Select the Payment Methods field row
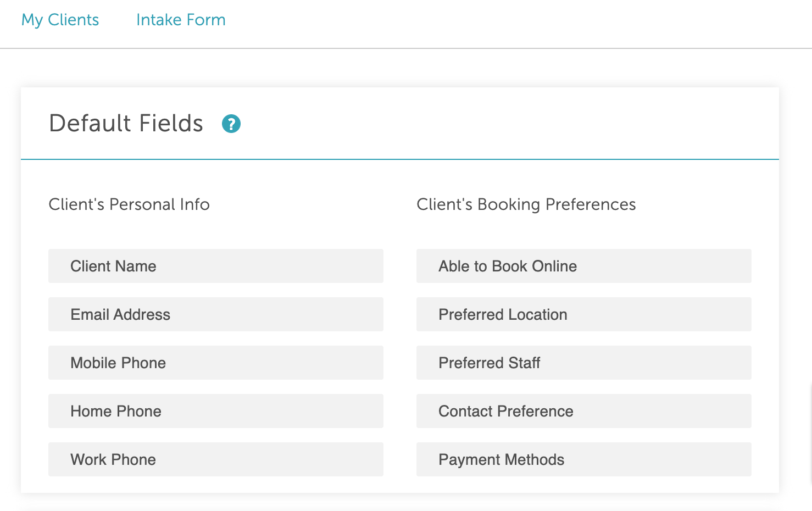This screenshot has width=812, height=511. (x=584, y=459)
